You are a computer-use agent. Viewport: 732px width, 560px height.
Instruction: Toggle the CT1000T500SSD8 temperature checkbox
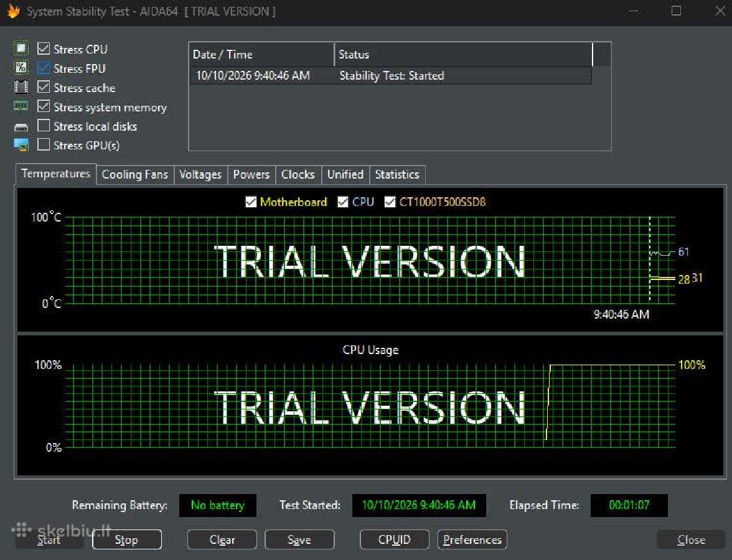click(390, 202)
